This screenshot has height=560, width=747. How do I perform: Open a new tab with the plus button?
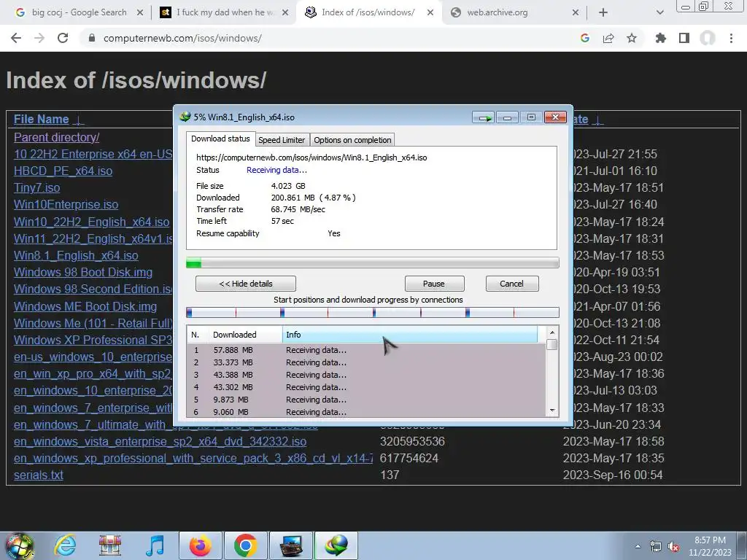pos(603,12)
